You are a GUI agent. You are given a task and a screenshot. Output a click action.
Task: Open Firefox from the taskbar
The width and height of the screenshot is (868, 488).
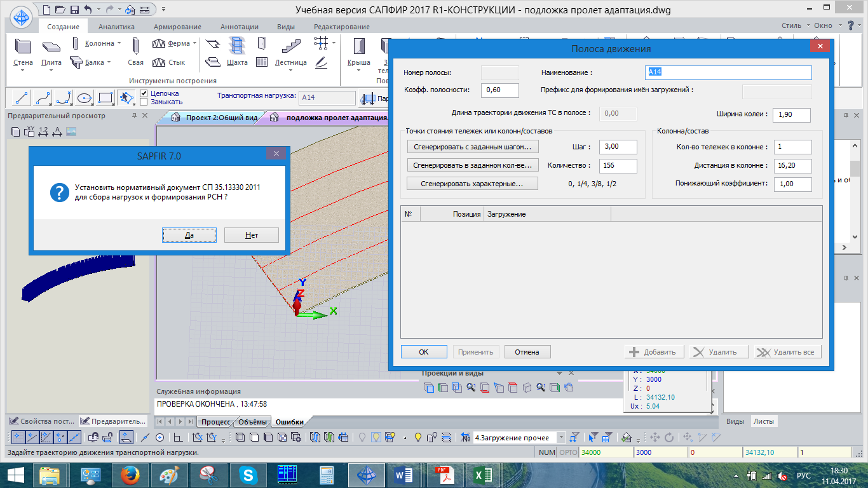click(130, 475)
